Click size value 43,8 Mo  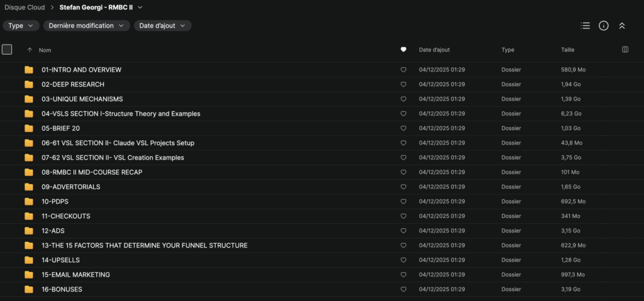click(572, 143)
